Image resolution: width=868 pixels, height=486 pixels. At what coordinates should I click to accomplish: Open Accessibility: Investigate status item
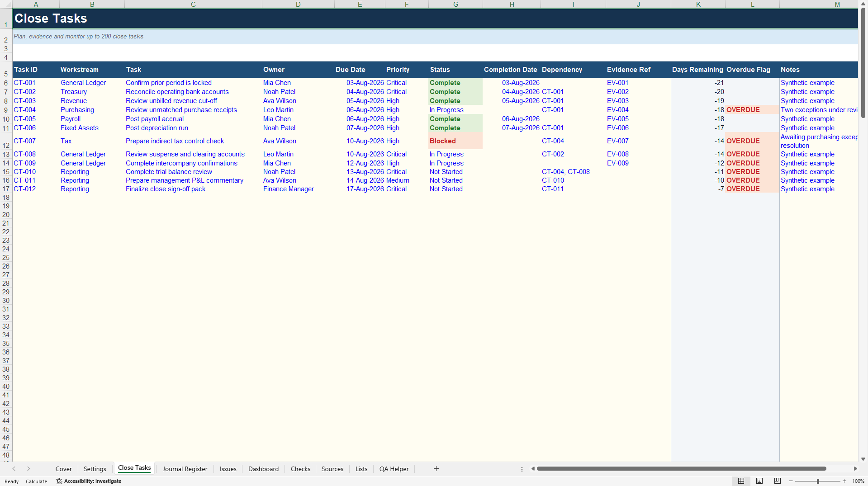tap(89, 481)
